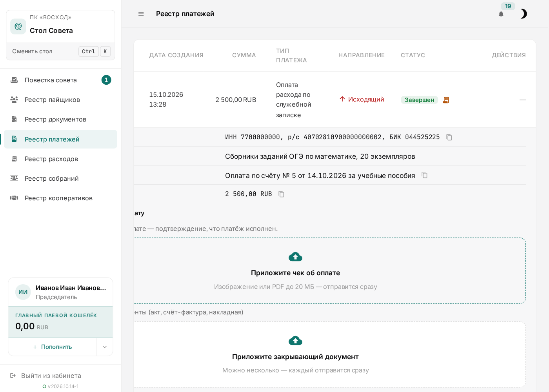549x392 pixels.
Task: Click the 15.10.2026 13:28 date cell
Action: pos(166,100)
